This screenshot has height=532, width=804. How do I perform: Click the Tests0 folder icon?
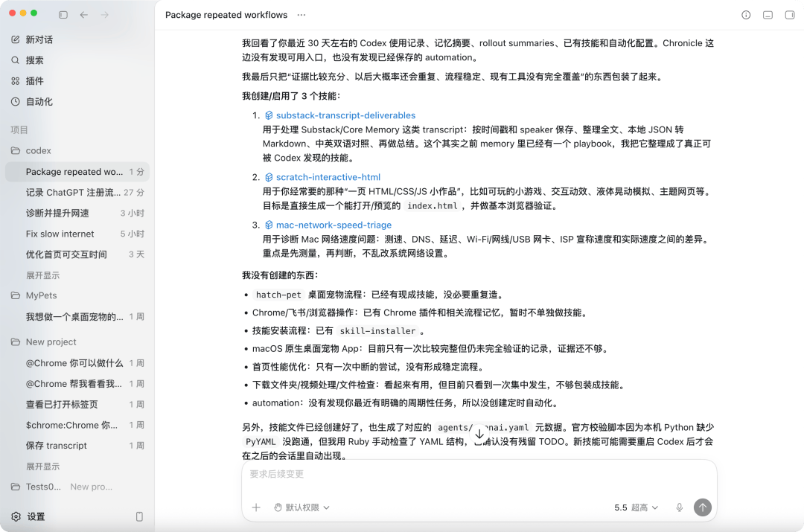16,487
